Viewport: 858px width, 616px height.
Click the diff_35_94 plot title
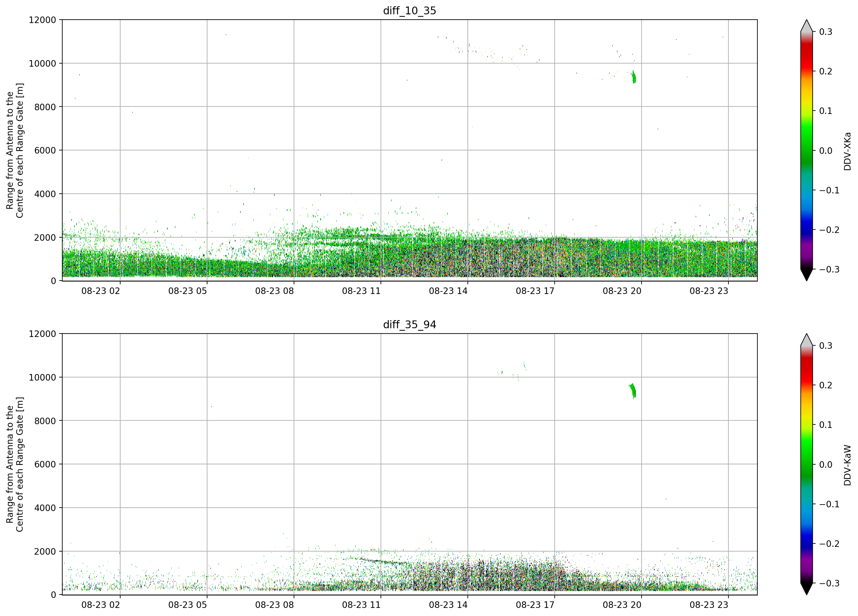(x=410, y=325)
